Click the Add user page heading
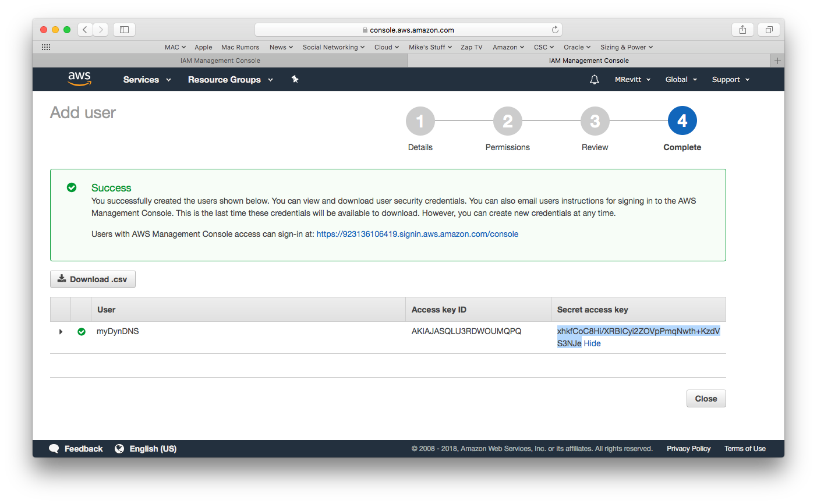The image size is (817, 504). click(x=83, y=112)
